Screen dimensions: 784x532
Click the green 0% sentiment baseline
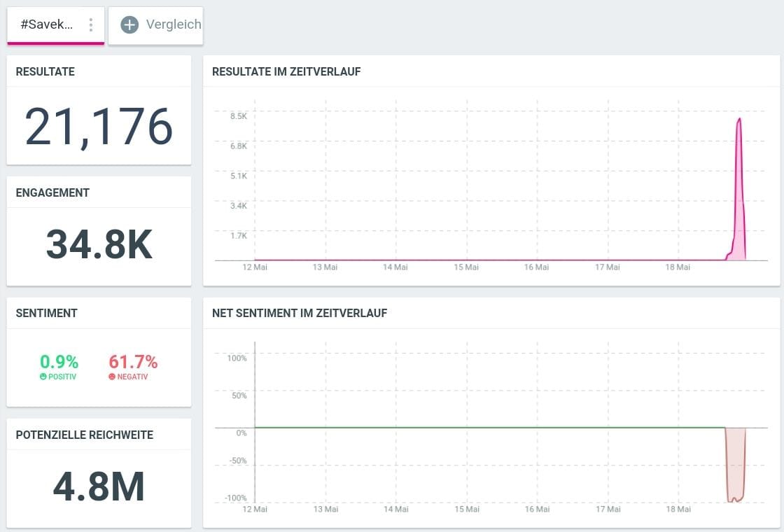click(x=490, y=428)
